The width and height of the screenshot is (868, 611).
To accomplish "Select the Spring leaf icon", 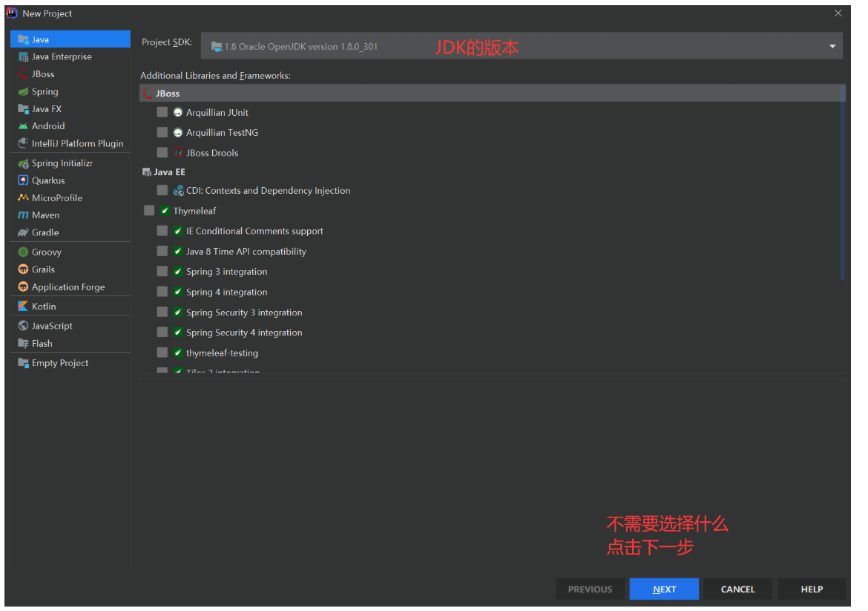I will [23, 92].
